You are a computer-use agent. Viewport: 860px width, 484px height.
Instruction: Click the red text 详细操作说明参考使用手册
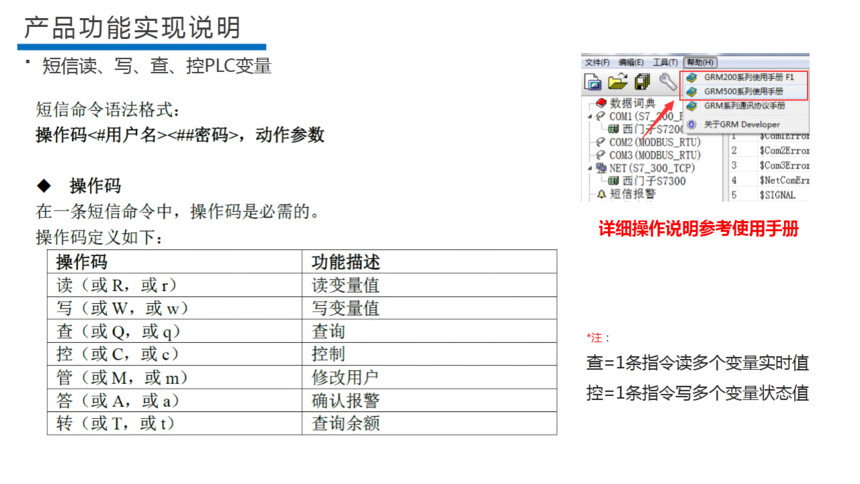[x=698, y=229]
